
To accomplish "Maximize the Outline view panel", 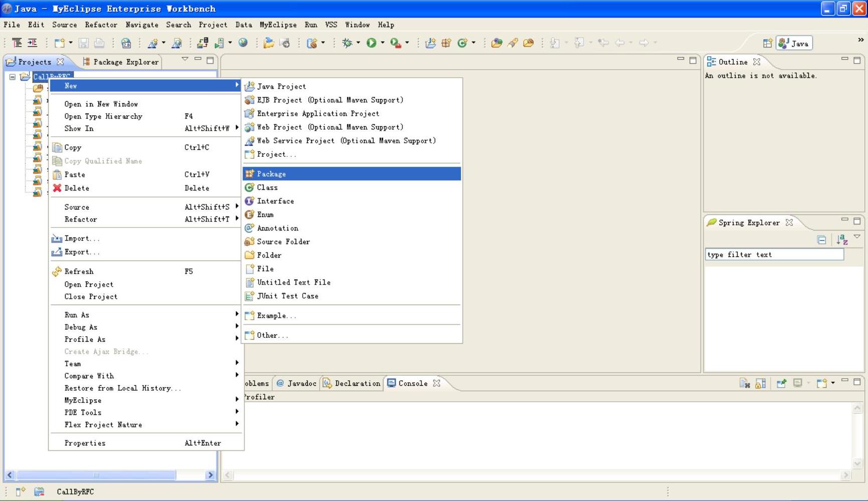I will [x=857, y=60].
